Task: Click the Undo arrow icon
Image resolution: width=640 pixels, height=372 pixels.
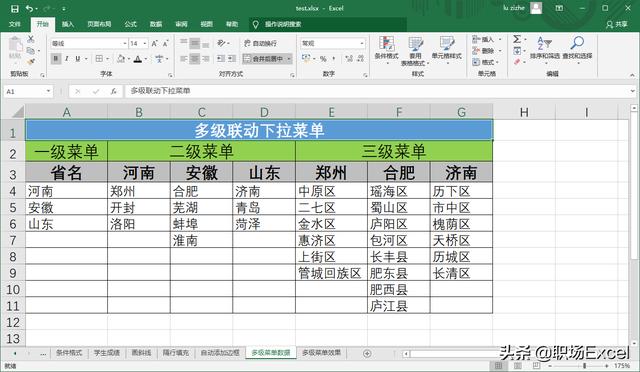Action: [29, 9]
